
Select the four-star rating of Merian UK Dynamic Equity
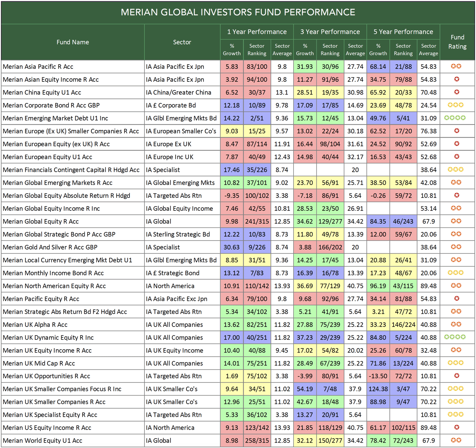[457, 337]
